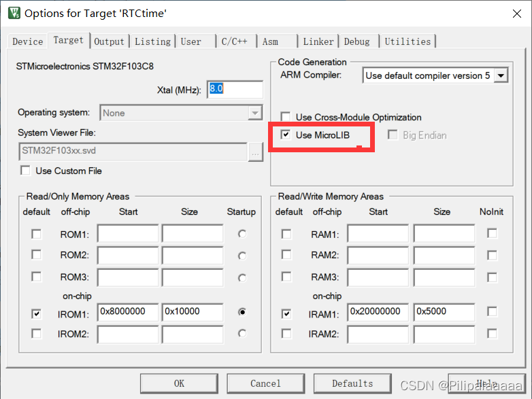Open Help for target options

point(487,383)
